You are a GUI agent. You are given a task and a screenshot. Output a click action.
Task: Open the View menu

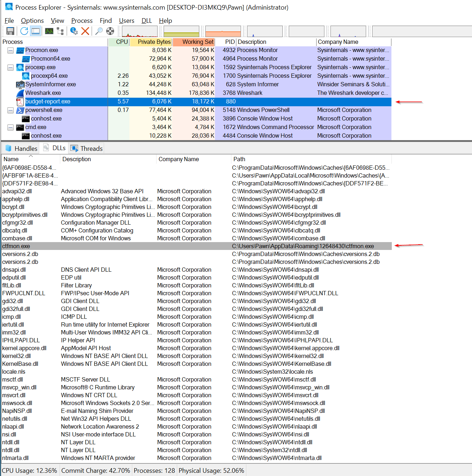57,21
